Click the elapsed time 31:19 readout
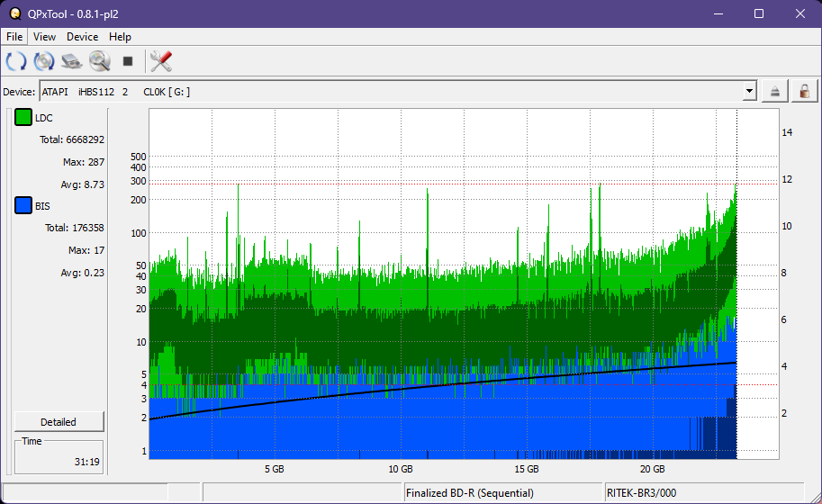The width and height of the screenshot is (822, 504). coord(86,462)
